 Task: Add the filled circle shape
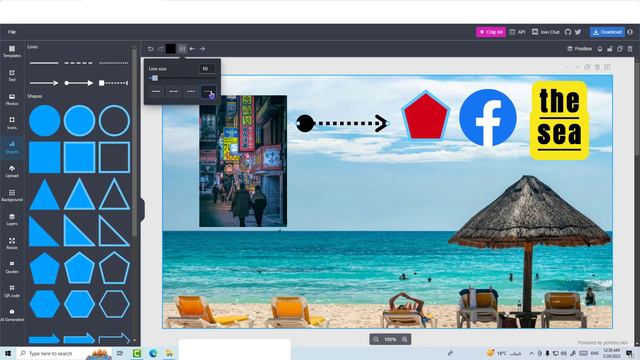(44, 120)
